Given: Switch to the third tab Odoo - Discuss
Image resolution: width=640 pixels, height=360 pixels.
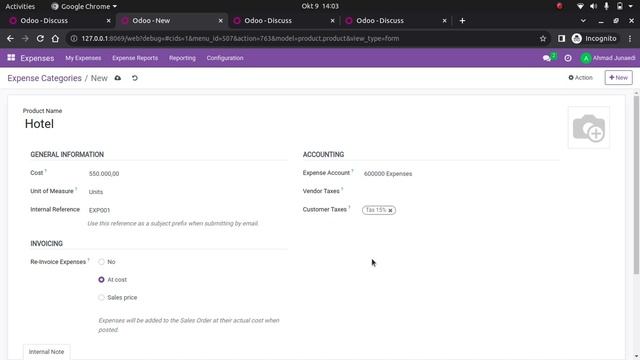Looking at the screenshot, I should 284,20.
